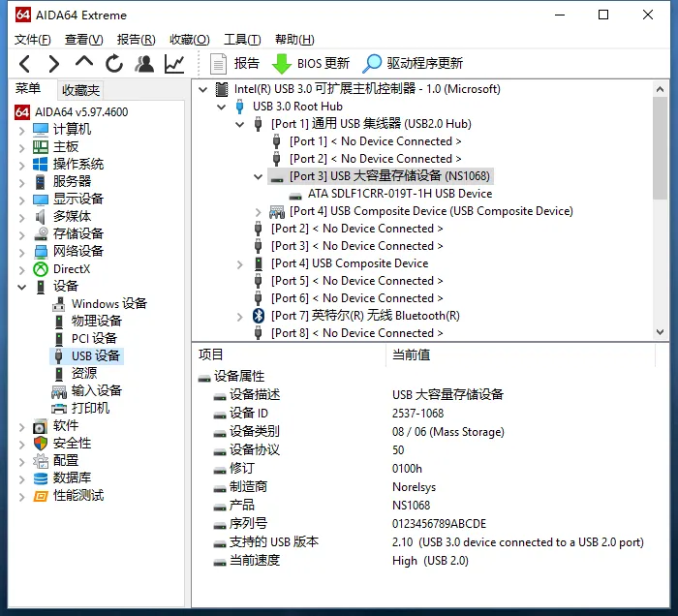Image resolution: width=678 pixels, height=616 pixels.
Task: Click the 驱动程序更新 magnifier icon
Action: click(372, 64)
